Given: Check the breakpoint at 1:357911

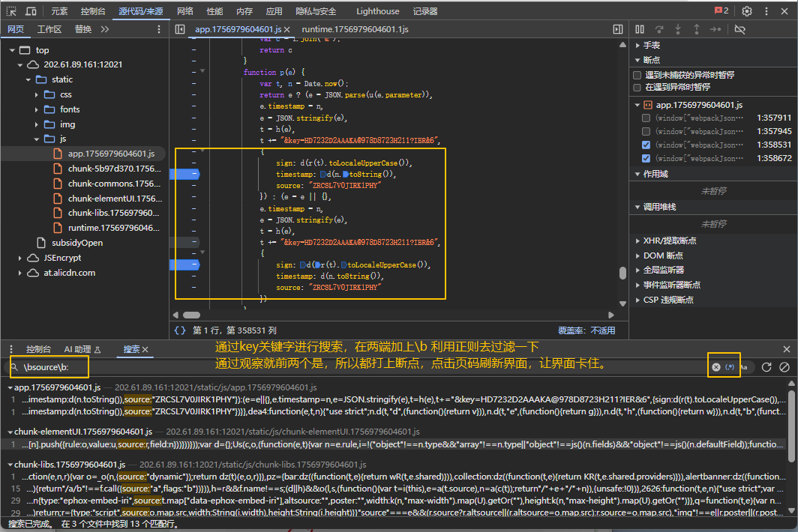Looking at the screenshot, I should [646, 118].
